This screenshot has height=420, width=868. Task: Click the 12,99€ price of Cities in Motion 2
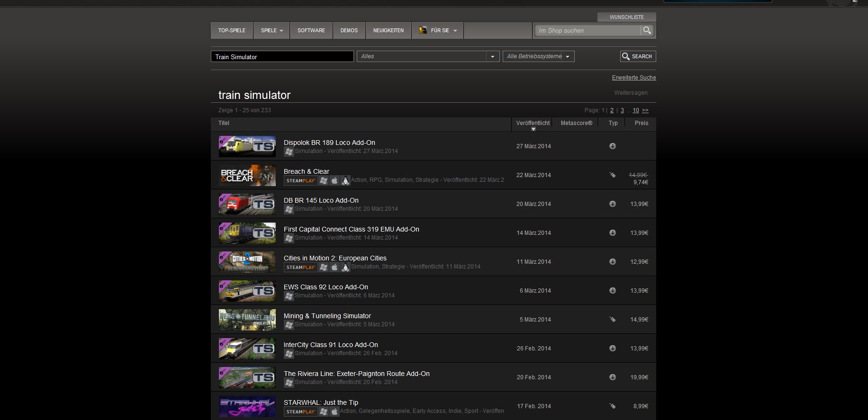[x=639, y=262]
